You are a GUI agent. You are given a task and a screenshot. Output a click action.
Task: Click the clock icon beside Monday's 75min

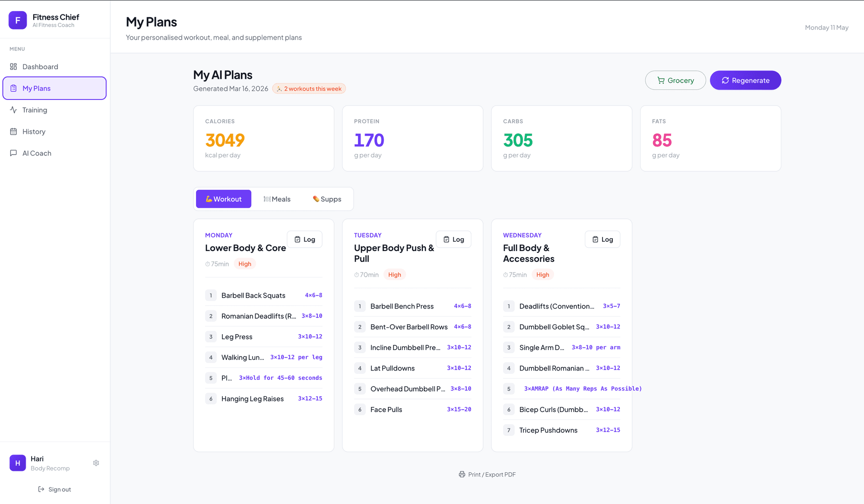pyautogui.click(x=208, y=264)
